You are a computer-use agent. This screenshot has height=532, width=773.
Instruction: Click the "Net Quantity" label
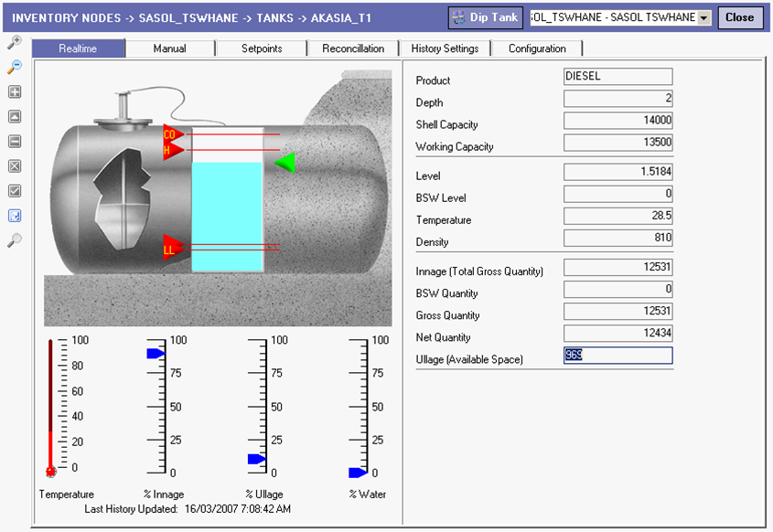tap(443, 337)
